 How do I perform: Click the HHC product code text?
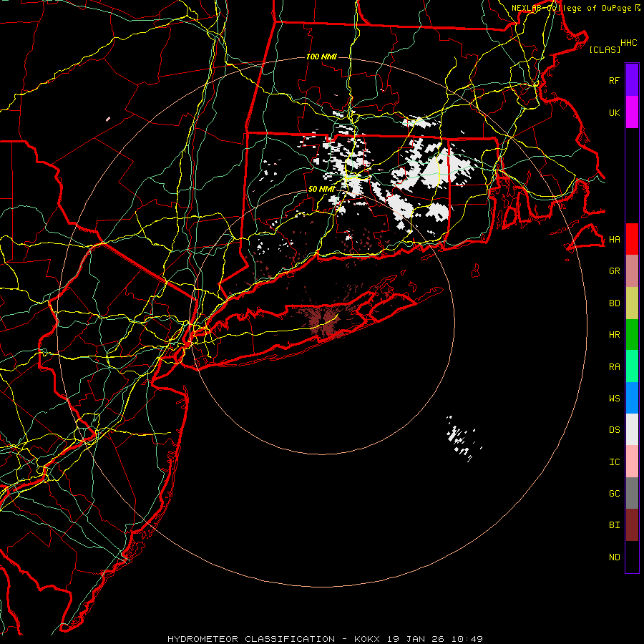pyautogui.click(x=628, y=43)
